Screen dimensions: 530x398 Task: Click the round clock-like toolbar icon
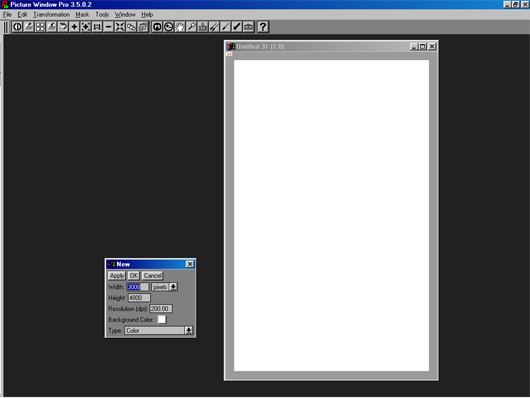pyautogui.click(x=168, y=27)
